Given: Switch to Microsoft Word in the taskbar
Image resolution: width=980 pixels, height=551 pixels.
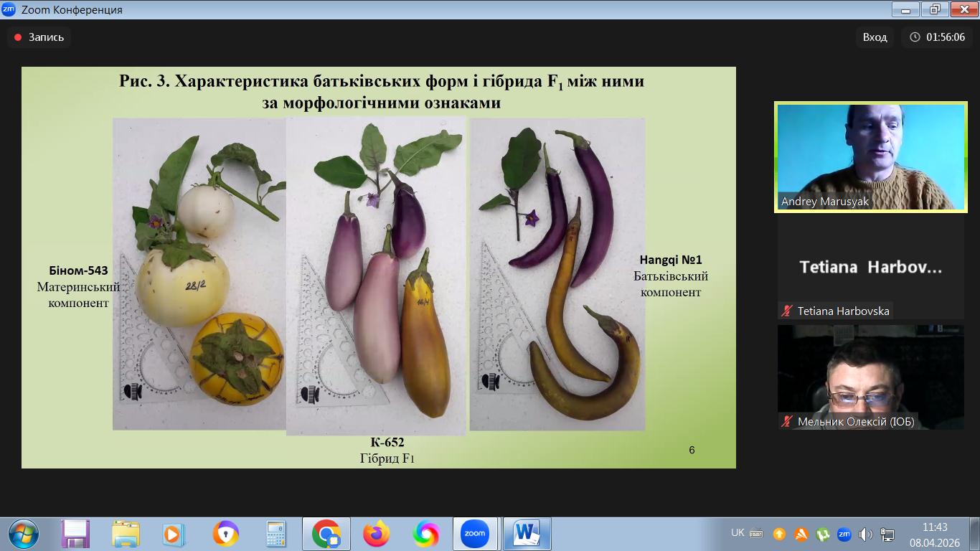Looking at the screenshot, I should click(527, 534).
